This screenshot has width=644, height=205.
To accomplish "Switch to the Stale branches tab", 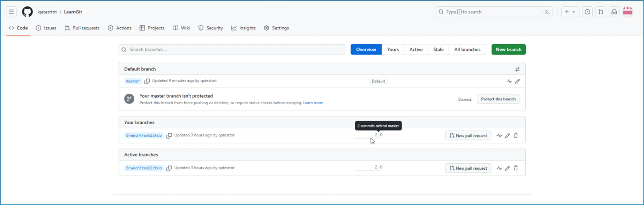I will point(438,50).
